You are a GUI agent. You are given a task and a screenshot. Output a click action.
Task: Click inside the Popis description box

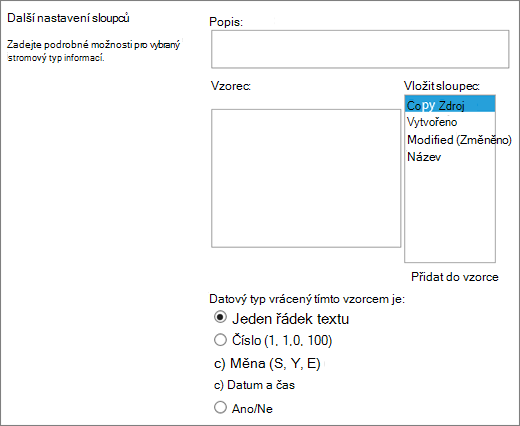coord(360,49)
